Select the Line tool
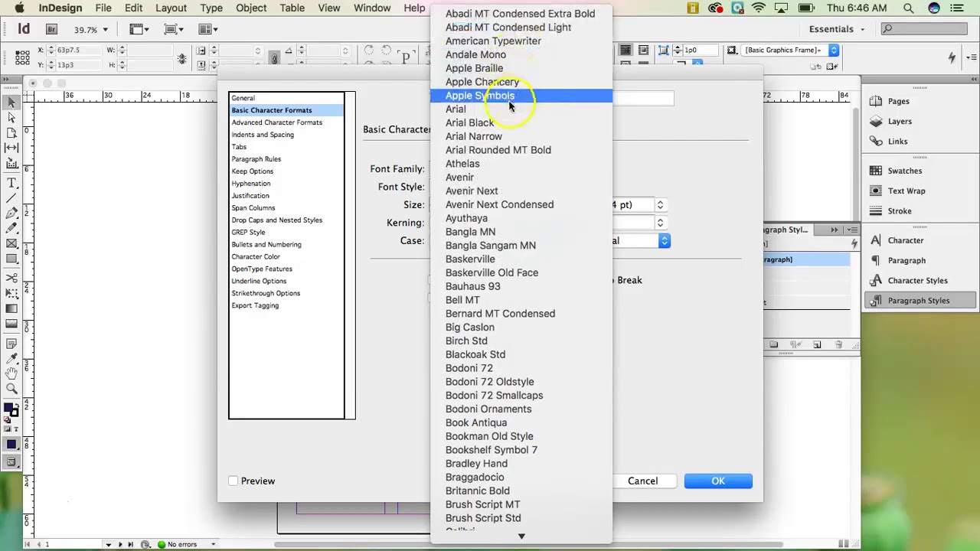Screen dimensions: 980x551 (x=11, y=198)
